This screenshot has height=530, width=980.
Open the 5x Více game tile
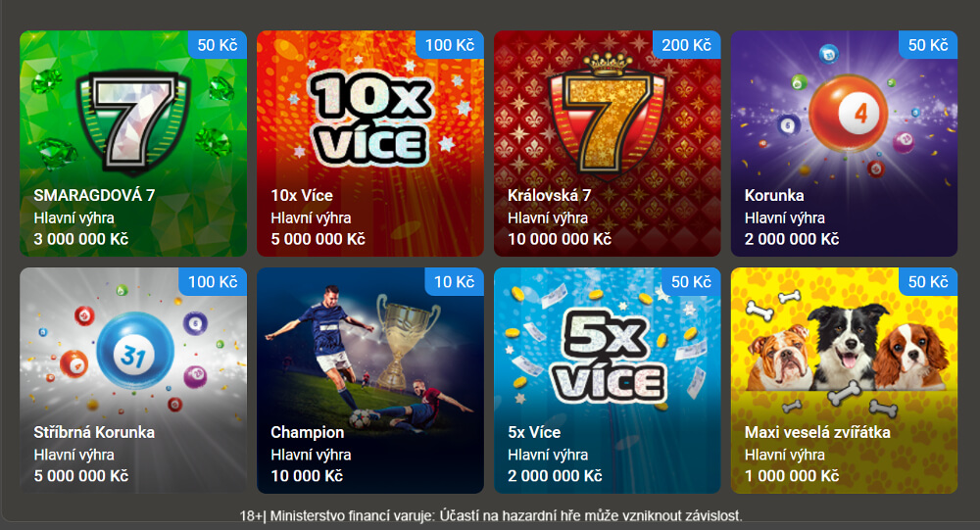coord(607,381)
